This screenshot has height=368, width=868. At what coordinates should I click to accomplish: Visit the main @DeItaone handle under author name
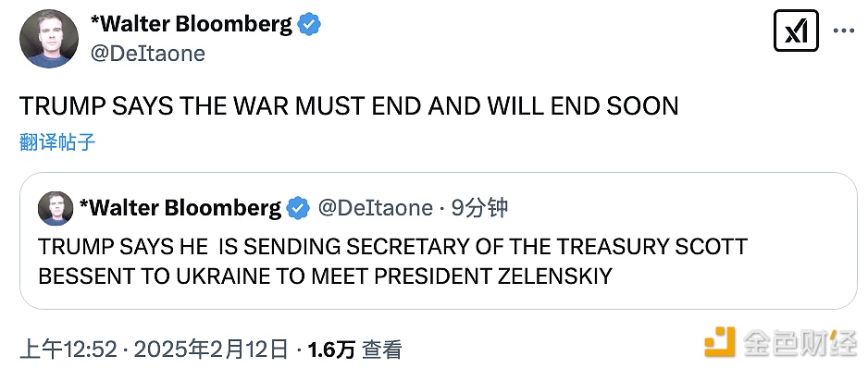[x=147, y=54]
